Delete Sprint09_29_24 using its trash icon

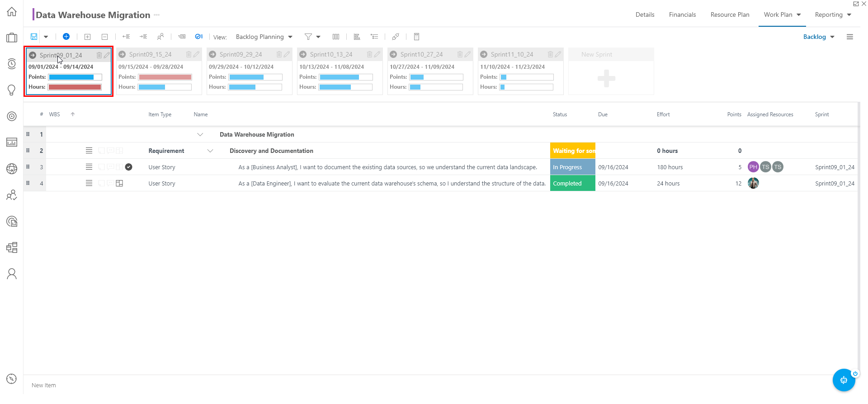coord(279,54)
